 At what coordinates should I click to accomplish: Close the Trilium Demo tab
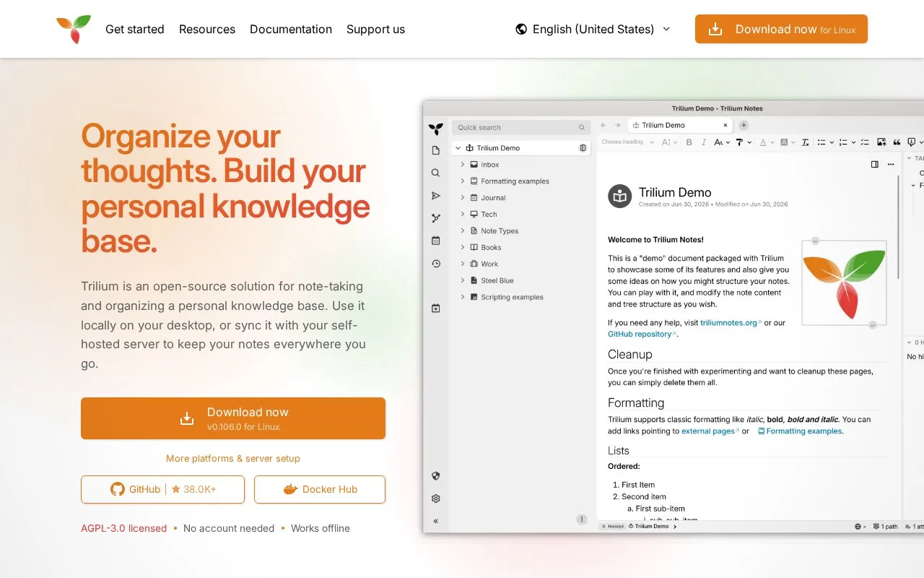click(725, 125)
